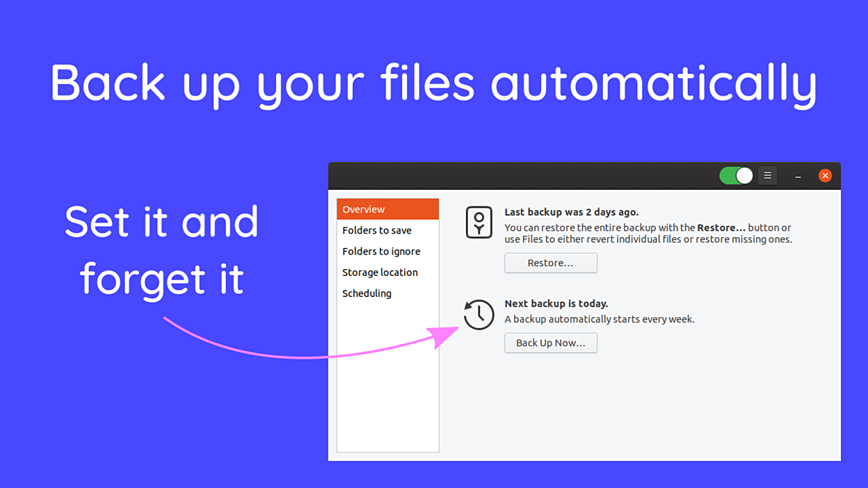868x488 pixels.
Task: Toggle the automatic backup switch
Action: [x=736, y=176]
